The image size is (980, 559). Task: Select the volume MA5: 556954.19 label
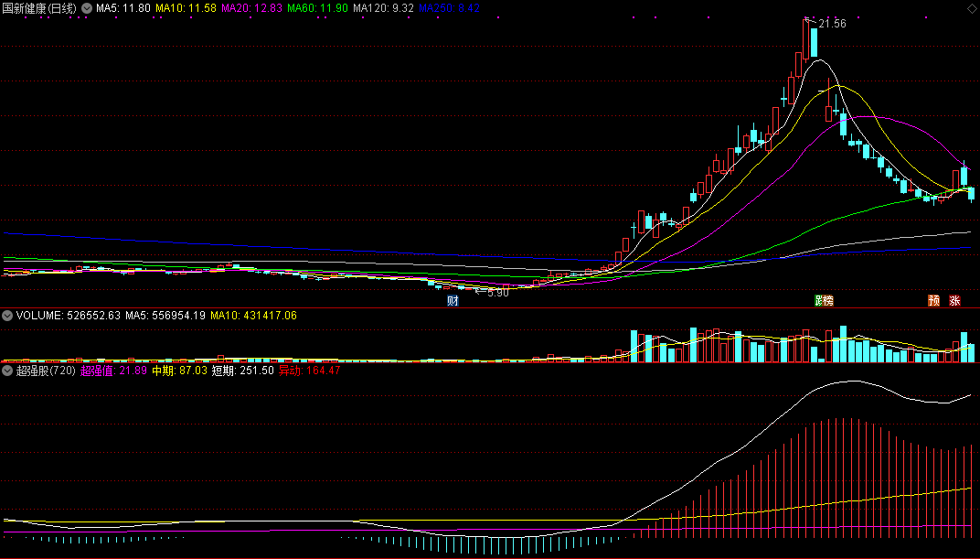165,316
